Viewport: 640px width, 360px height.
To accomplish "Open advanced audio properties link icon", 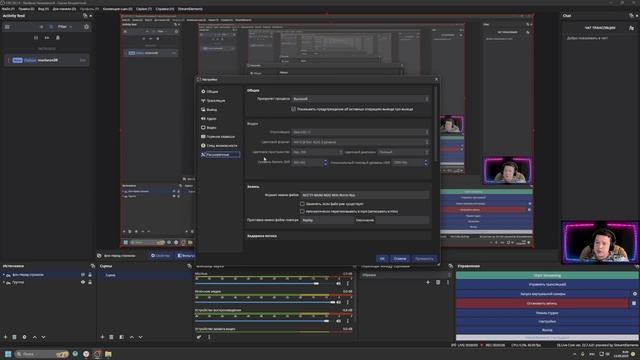I will tap(199, 337).
